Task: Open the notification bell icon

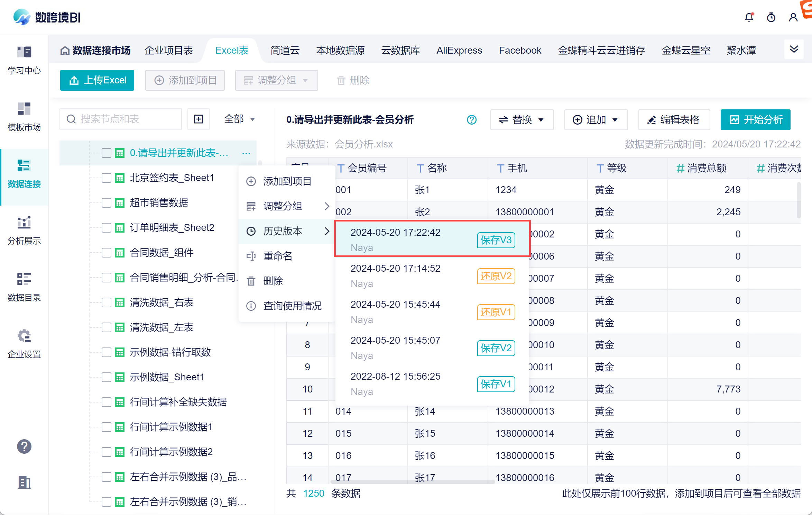Action: 749,17
